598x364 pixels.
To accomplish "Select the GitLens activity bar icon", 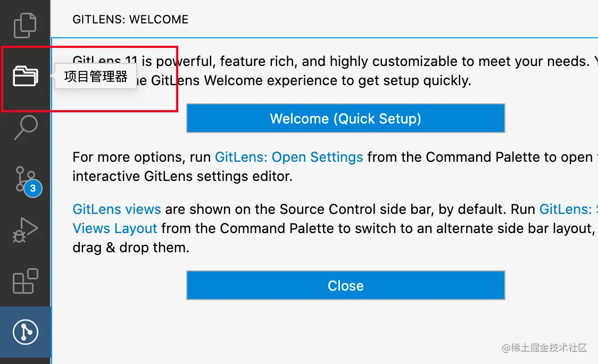I will pos(25,332).
